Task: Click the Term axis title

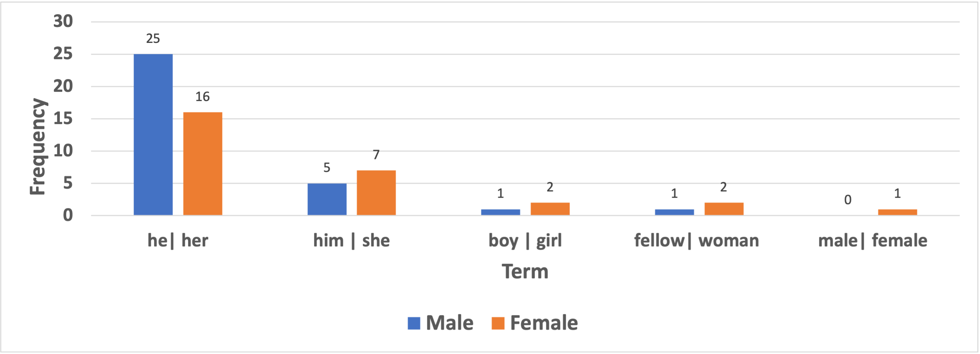Action: tap(525, 271)
